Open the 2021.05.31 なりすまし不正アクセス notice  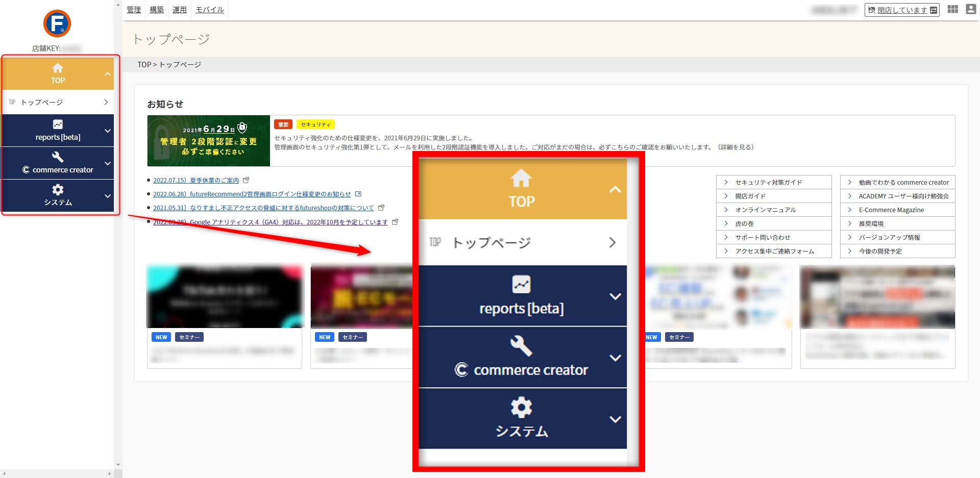coord(263,208)
